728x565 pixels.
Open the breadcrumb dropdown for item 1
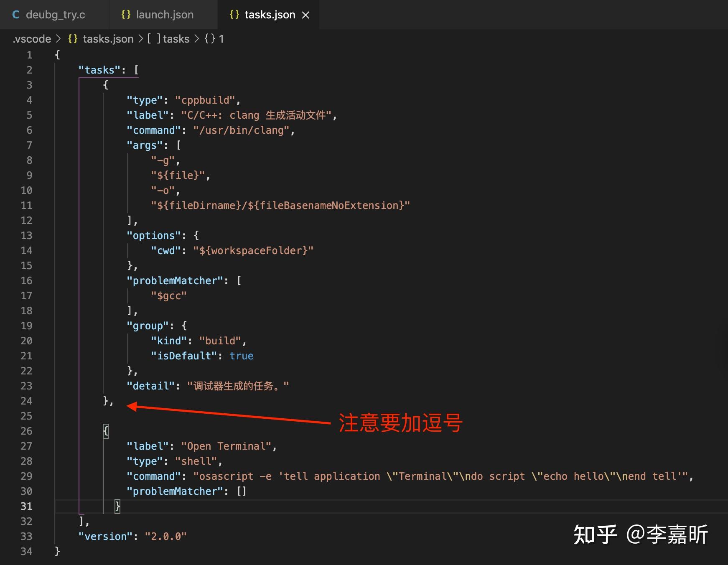(x=222, y=38)
